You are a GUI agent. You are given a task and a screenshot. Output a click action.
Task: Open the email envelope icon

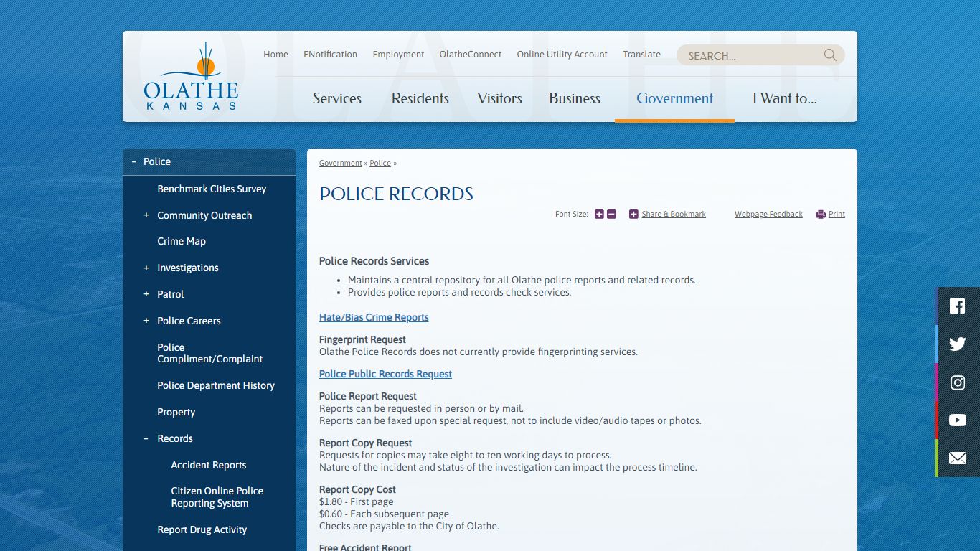958,458
